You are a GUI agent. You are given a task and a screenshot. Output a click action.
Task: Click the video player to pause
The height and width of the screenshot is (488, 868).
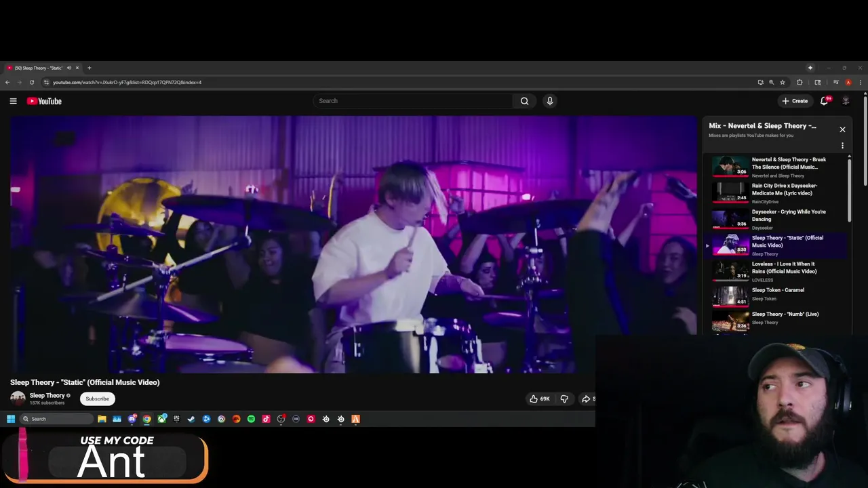pos(353,244)
